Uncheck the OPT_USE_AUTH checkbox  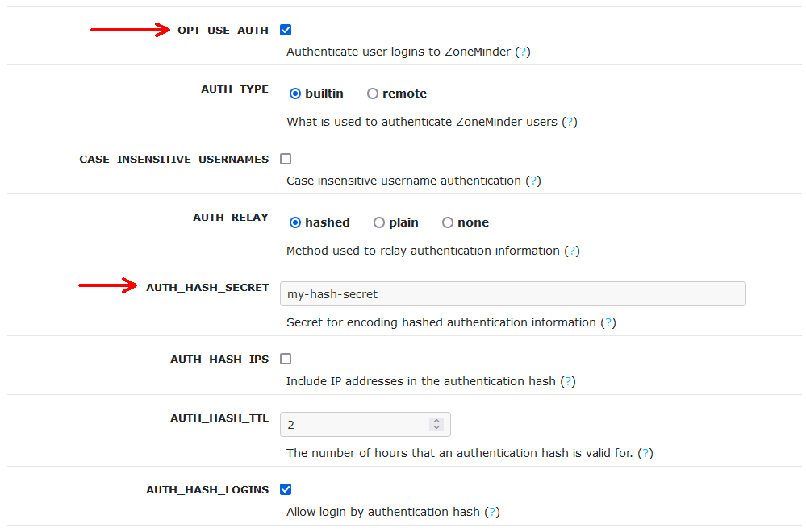pos(286,30)
